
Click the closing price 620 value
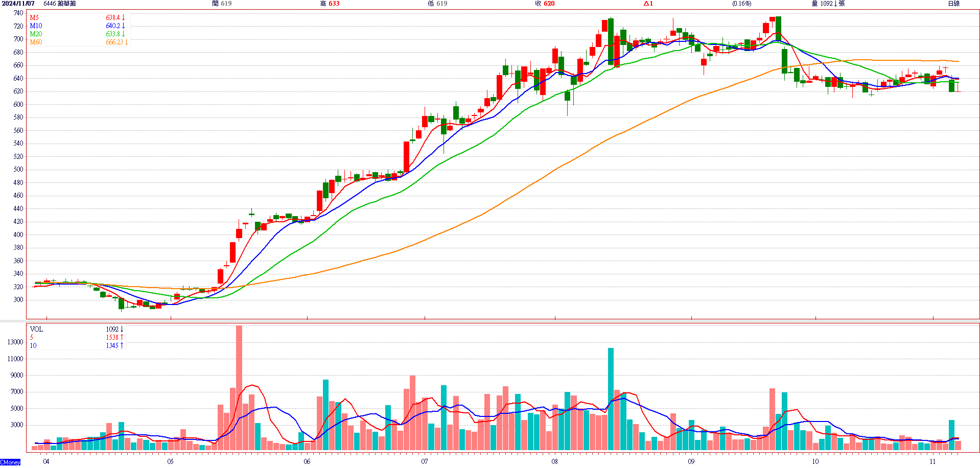[549, 4]
